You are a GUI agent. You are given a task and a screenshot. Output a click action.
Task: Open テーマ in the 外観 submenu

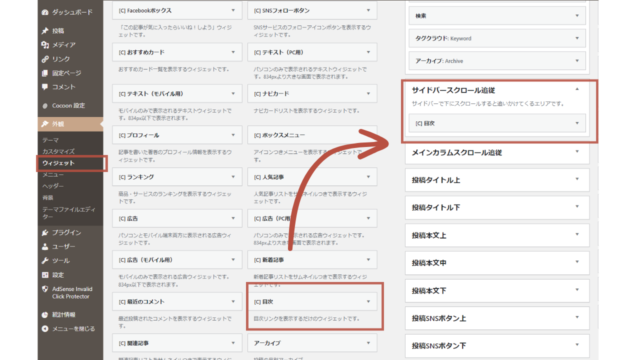(51, 140)
